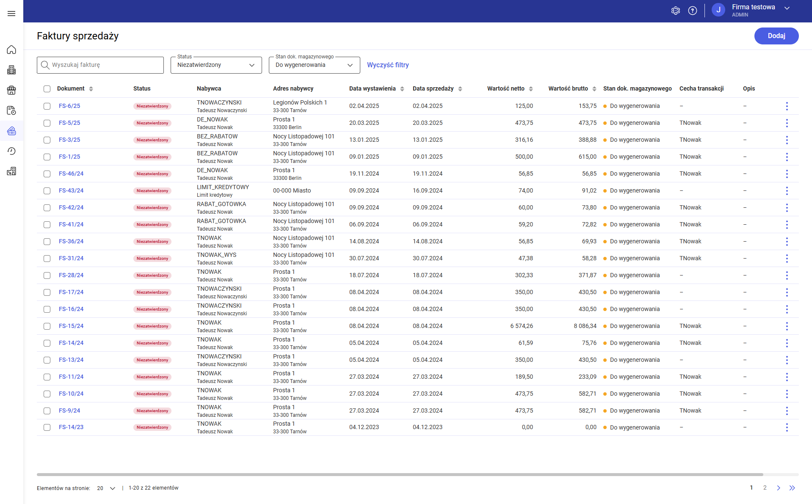
Task: Click next page arrow icon
Action: click(x=778, y=488)
